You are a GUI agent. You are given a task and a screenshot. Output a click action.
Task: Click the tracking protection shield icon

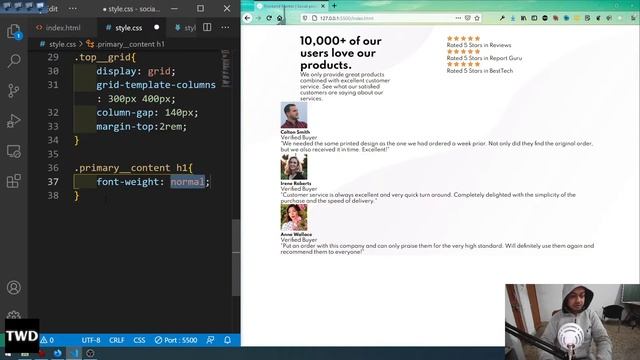[304, 18]
